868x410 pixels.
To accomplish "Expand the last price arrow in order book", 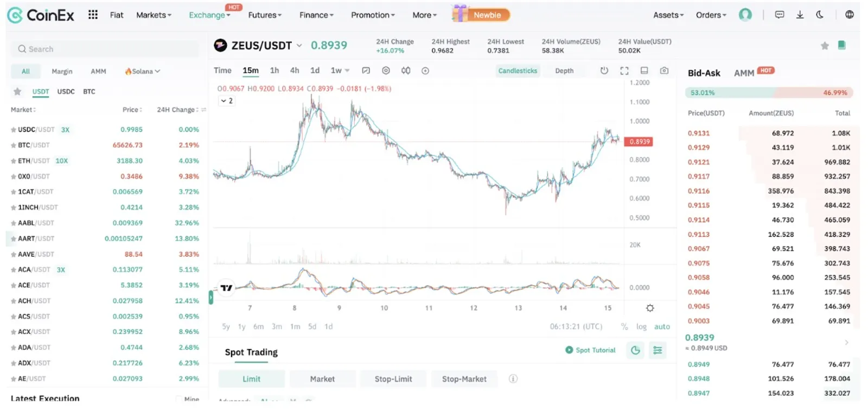I will pyautogui.click(x=846, y=342).
